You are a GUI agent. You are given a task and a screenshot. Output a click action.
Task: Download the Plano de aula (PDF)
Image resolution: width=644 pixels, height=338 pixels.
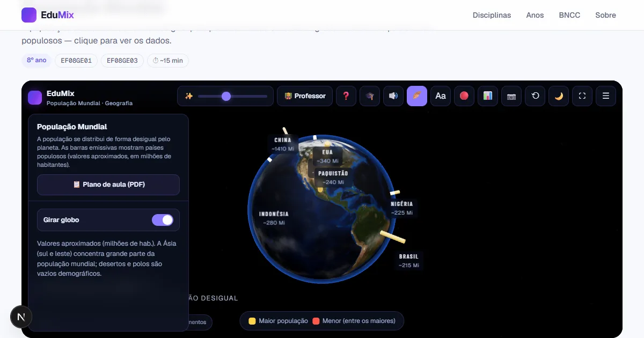(x=108, y=185)
